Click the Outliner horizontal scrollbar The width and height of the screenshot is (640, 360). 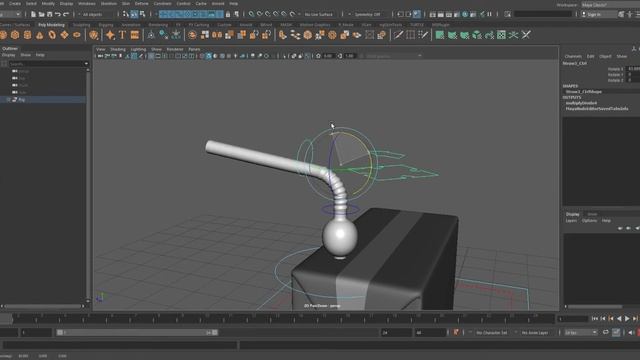click(42, 306)
